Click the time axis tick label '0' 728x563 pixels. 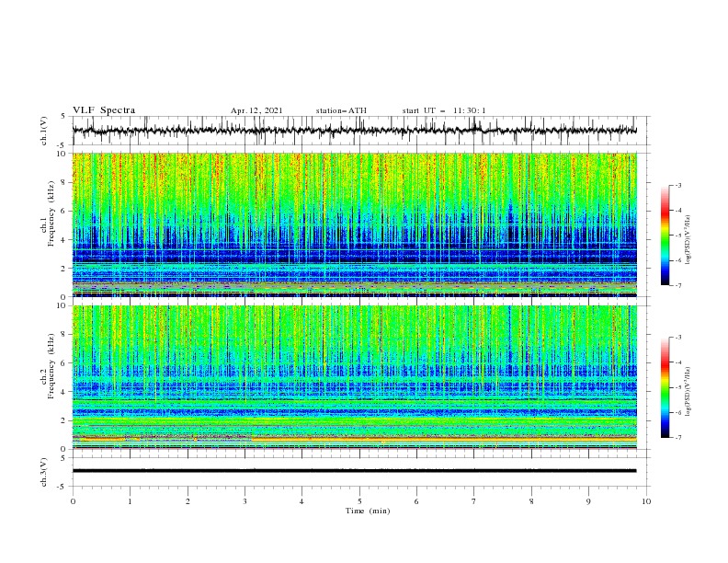coord(73,501)
